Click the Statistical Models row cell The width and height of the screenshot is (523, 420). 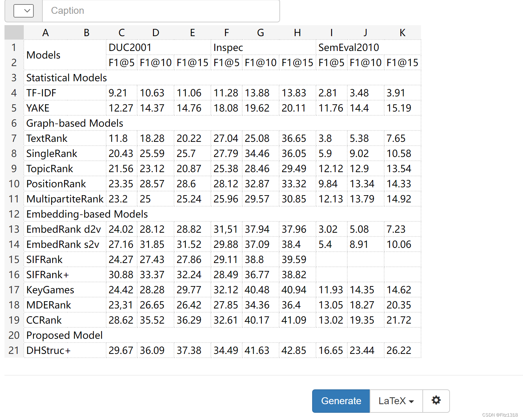[222, 78]
